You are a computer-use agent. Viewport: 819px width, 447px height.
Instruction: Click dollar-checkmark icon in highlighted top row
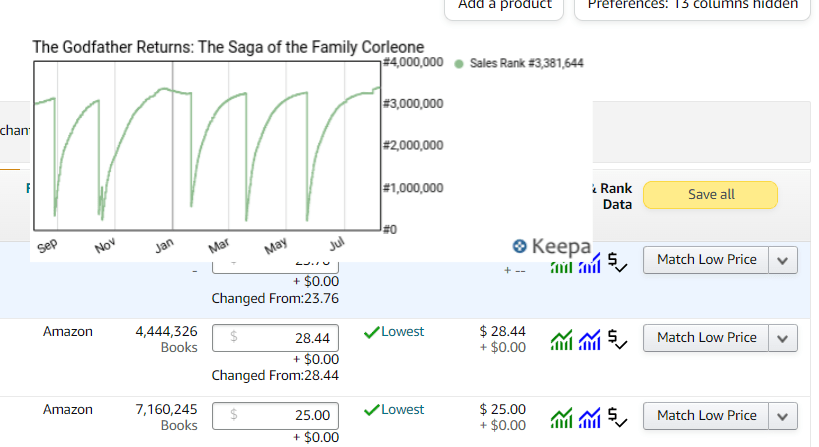(x=616, y=264)
